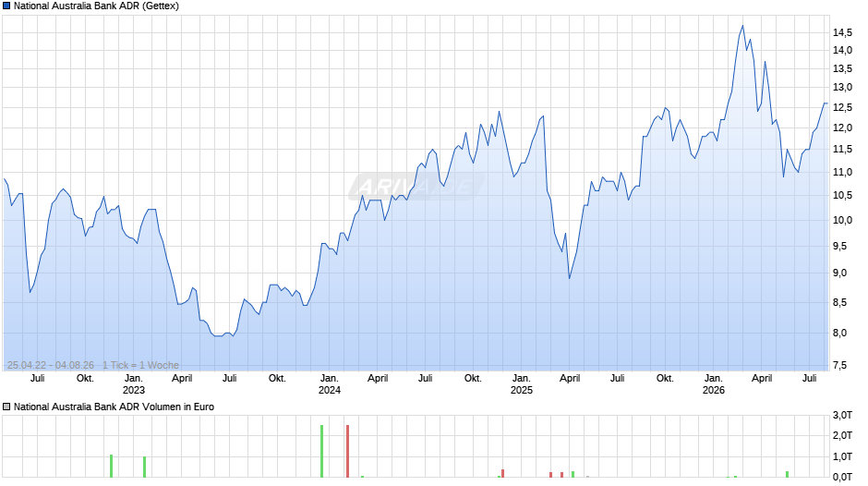The width and height of the screenshot is (868, 486).
Task: Click the tall red volume bar near Jan. 2024
Action: (x=347, y=451)
